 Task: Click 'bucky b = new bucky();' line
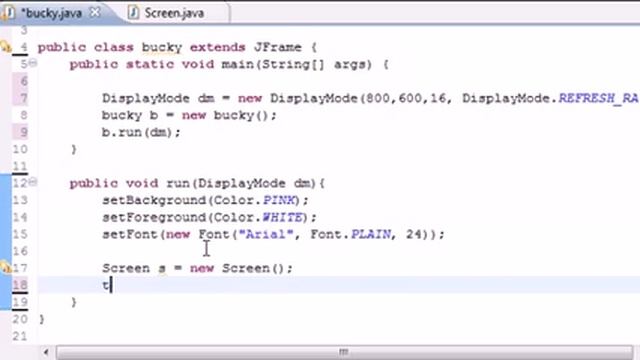click(189, 115)
